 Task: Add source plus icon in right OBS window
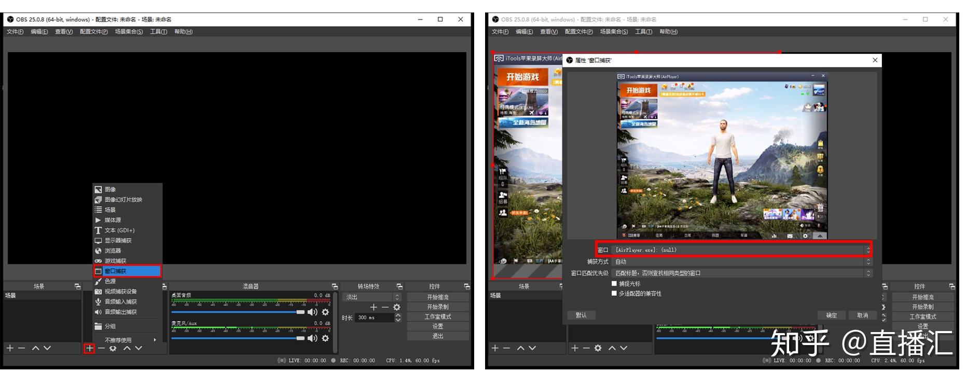(x=574, y=348)
